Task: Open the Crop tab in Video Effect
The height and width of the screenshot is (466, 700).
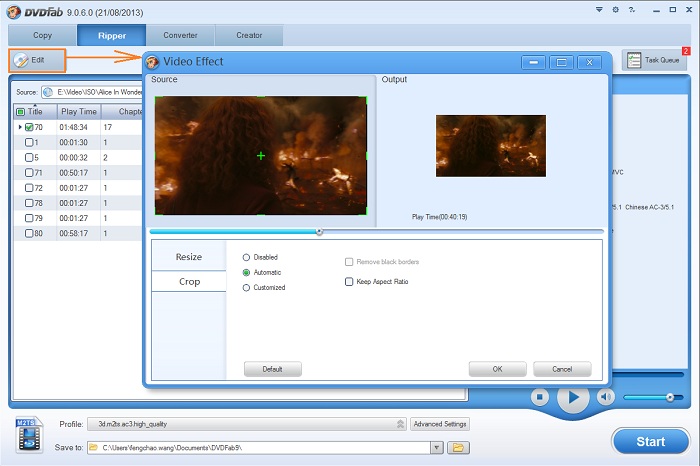Action: tap(189, 282)
